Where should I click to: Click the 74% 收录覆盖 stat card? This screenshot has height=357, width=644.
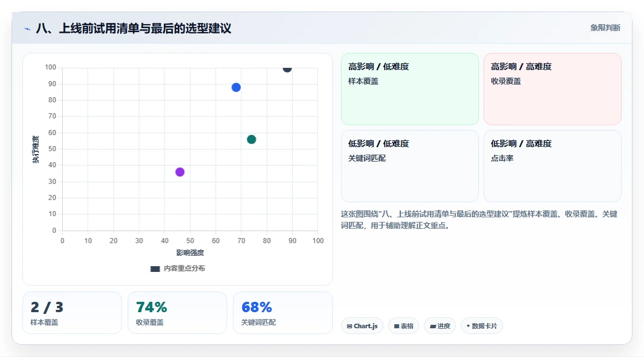(177, 313)
